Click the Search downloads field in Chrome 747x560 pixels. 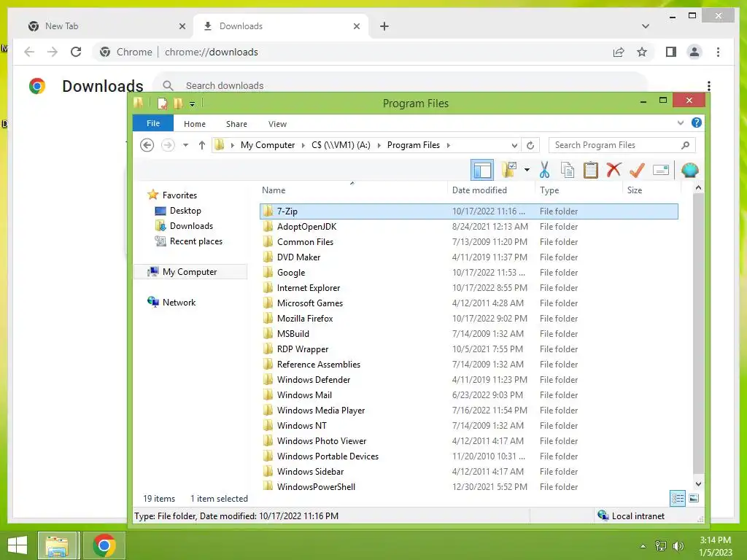400,86
